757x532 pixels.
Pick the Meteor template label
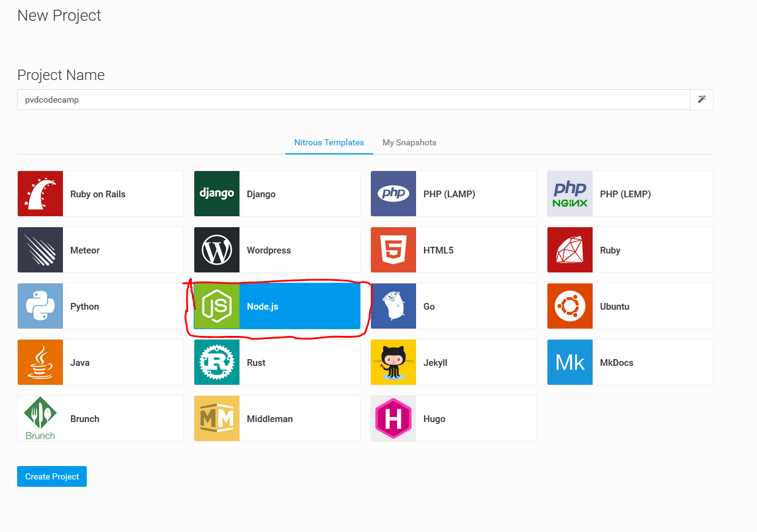(85, 250)
